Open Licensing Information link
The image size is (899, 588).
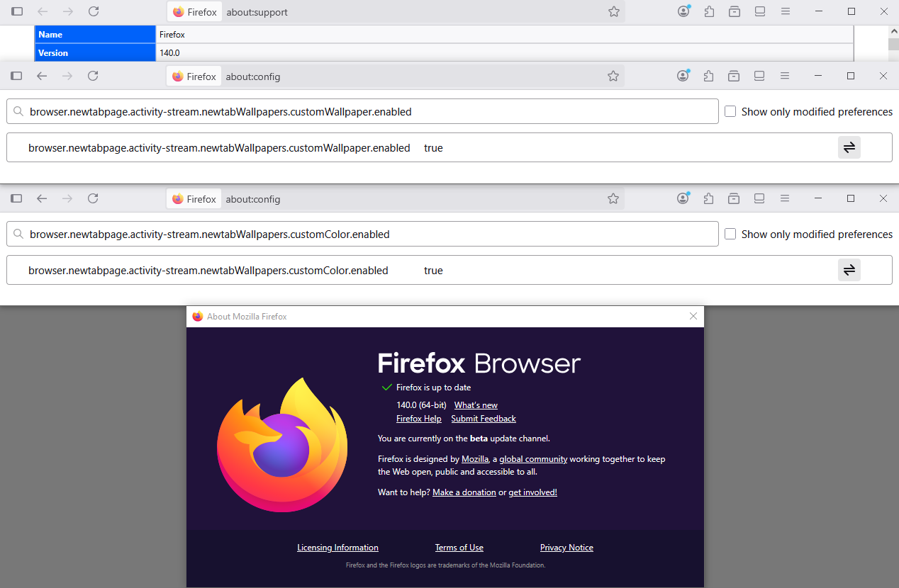(337, 548)
